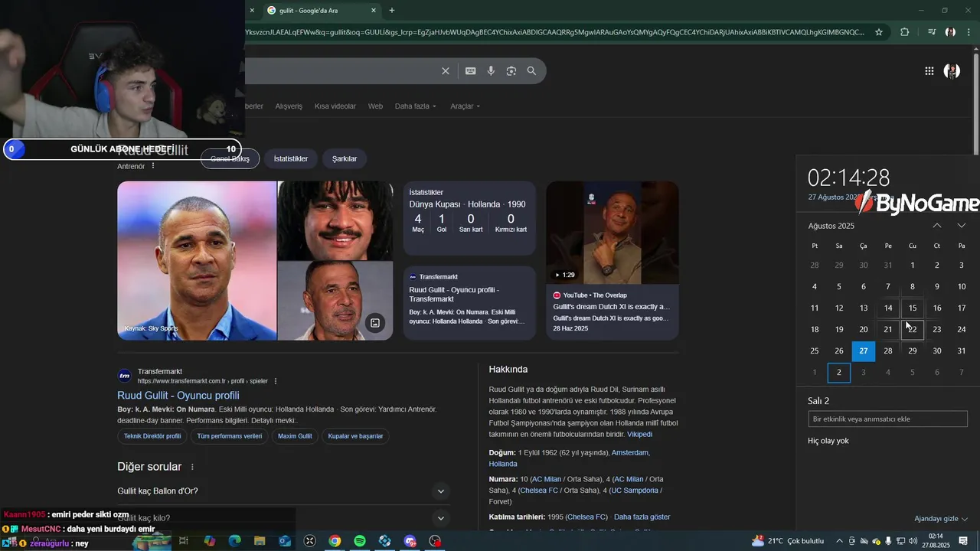Play Gullit's dream Dutch XI video
Image resolution: width=980 pixels, height=551 pixels.
612,233
